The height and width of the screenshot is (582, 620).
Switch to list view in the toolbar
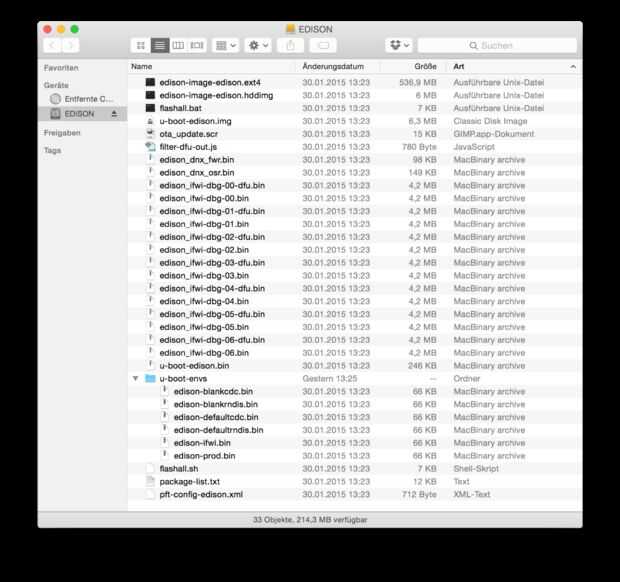[160, 45]
